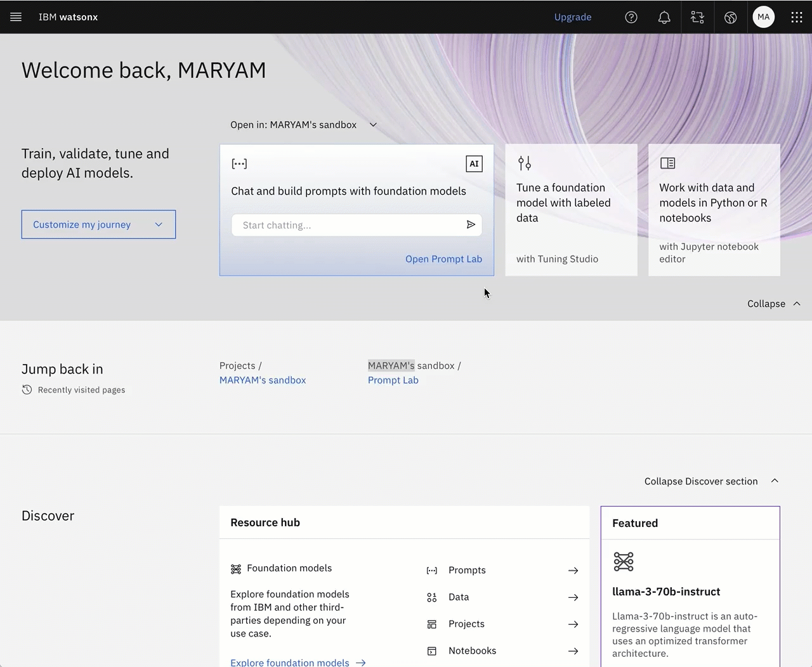Click the AI badge on the chat card
The image size is (812, 667).
point(474,164)
